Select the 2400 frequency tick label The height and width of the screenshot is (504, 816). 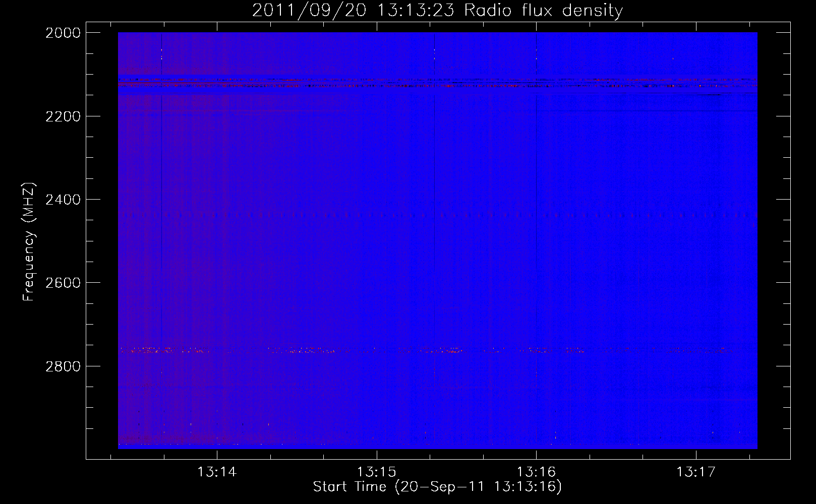pos(63,200)
